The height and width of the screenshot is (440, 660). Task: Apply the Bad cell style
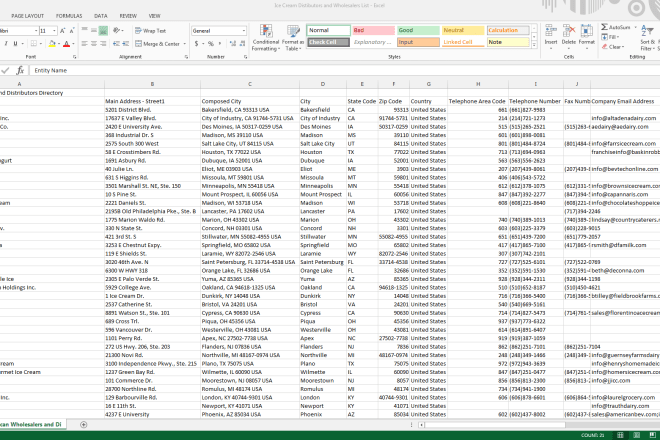pos(373,30)
